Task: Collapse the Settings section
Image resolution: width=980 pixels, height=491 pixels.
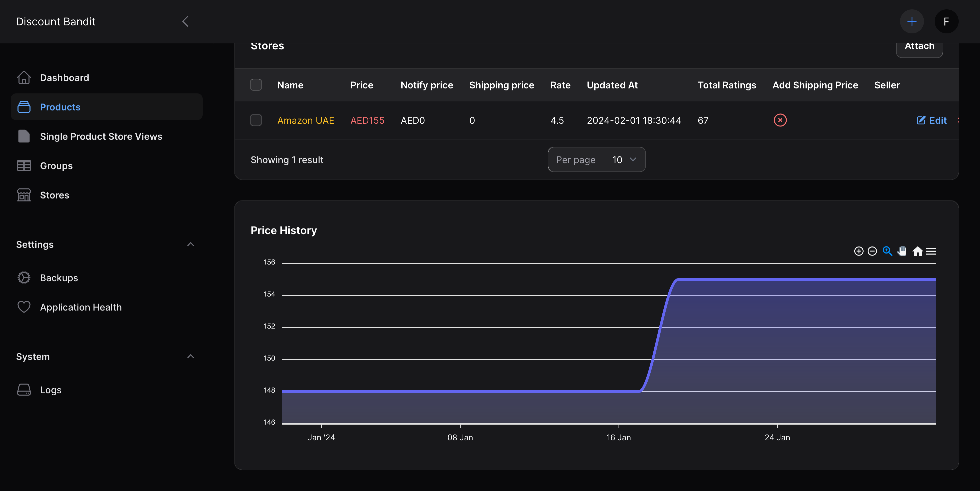Action: 191,244
